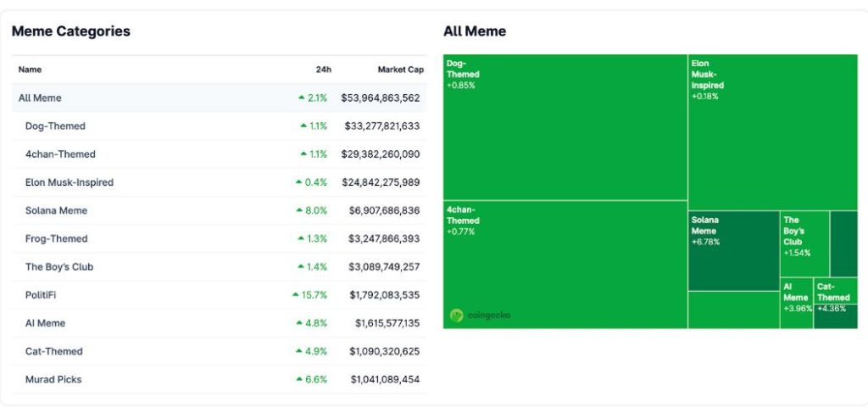The image size is (868, 408).
Task: Click the Elon Musk-Inspired treemap tile
Action: (x=771, y=131)
